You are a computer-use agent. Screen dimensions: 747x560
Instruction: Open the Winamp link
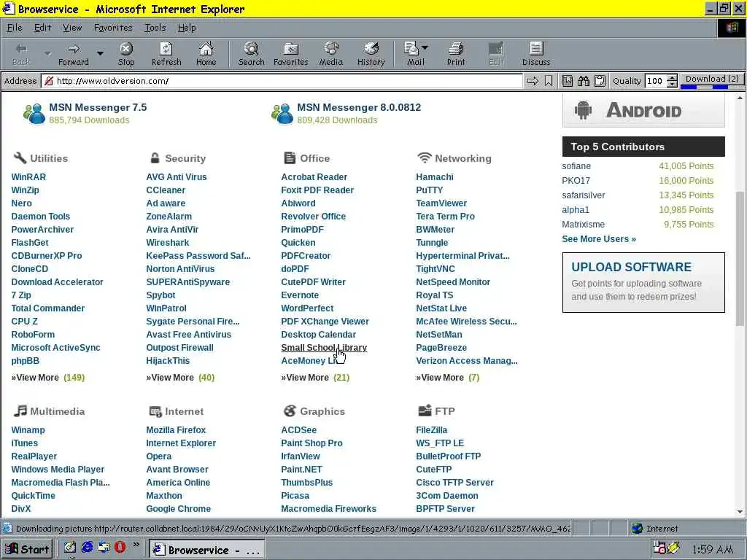point(28,430)
